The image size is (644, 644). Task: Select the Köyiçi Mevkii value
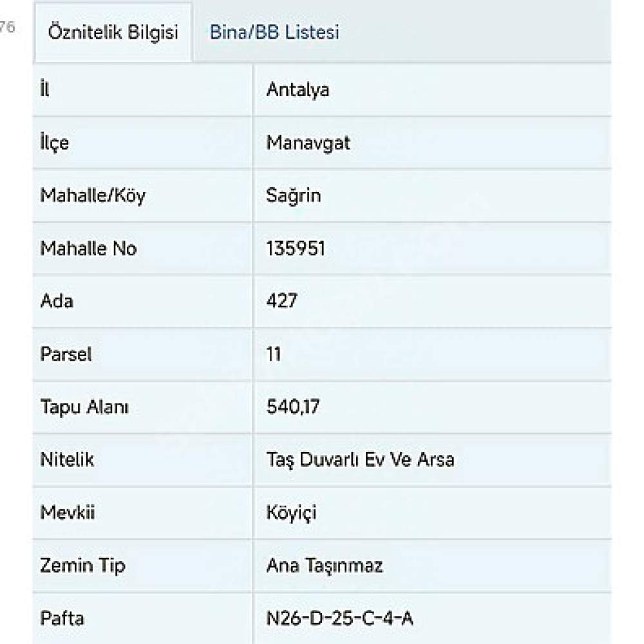291,513
